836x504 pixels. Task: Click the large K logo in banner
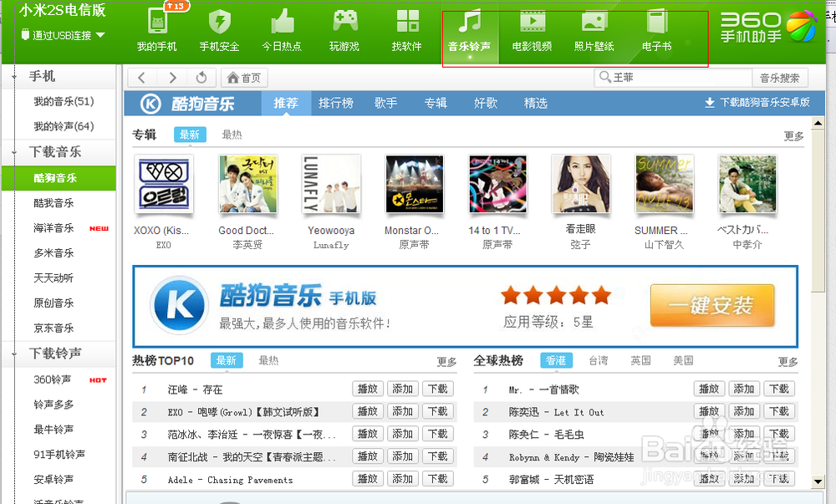point(179,305)
